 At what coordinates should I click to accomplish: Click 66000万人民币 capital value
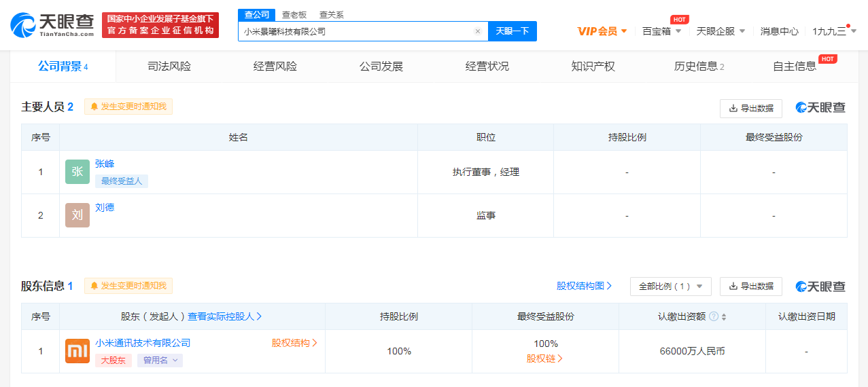(x=692, y=351)
